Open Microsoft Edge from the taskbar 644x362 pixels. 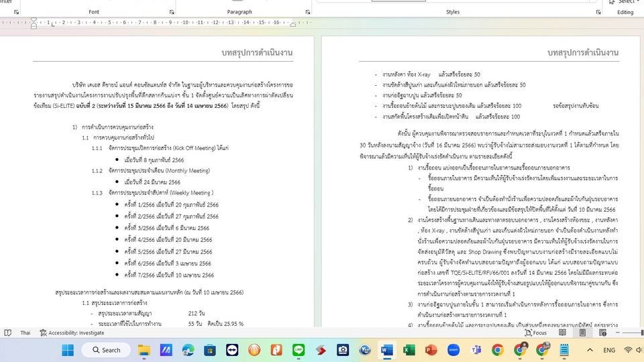188,350
